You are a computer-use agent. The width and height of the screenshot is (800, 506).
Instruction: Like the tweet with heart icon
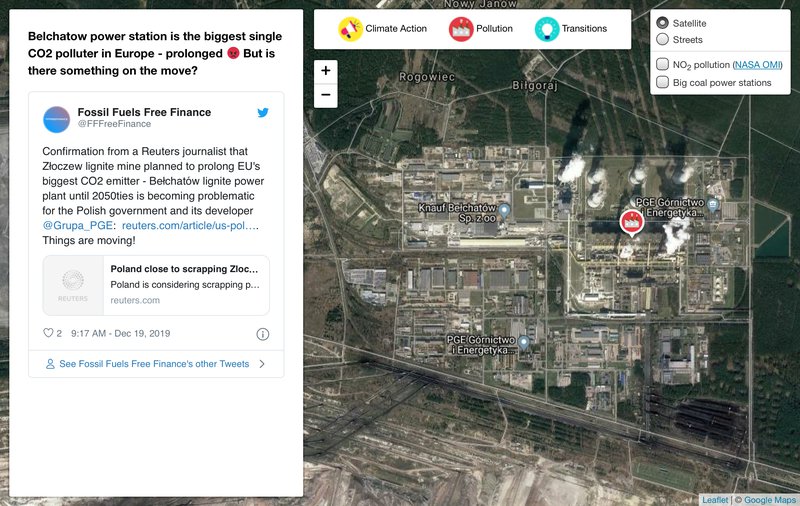coord(48,334)
